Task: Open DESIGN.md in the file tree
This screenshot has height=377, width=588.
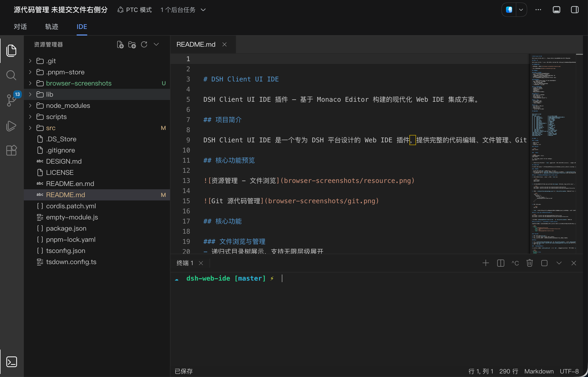Action: point(97,161)
